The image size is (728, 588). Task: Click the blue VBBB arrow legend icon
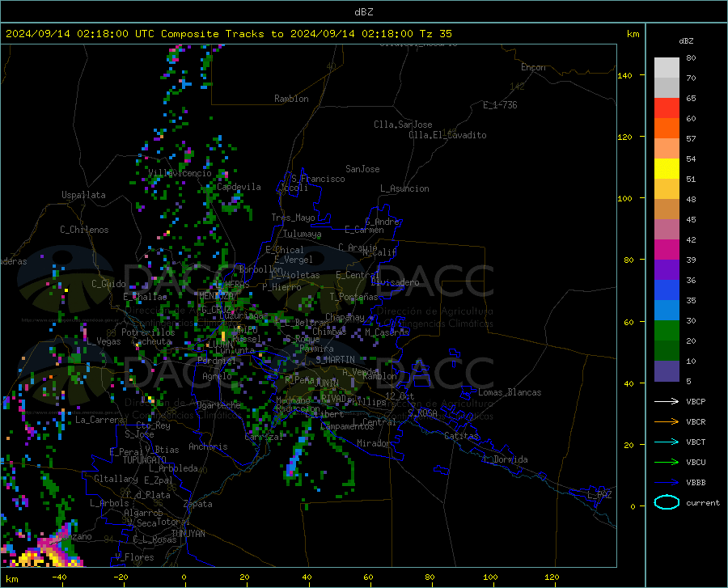[667, 483]
